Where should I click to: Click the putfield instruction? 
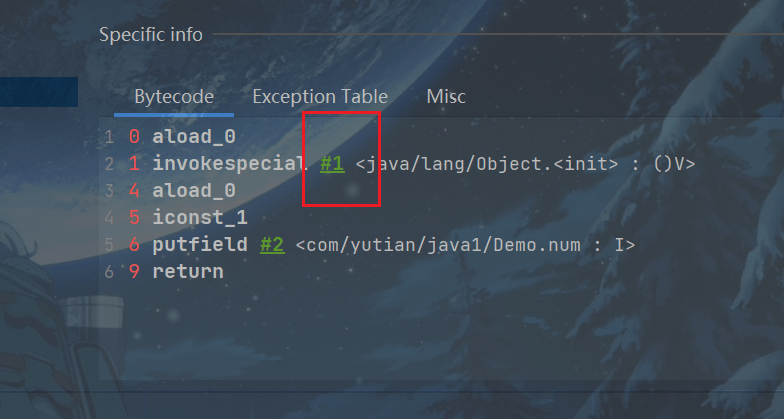point(200,245)
